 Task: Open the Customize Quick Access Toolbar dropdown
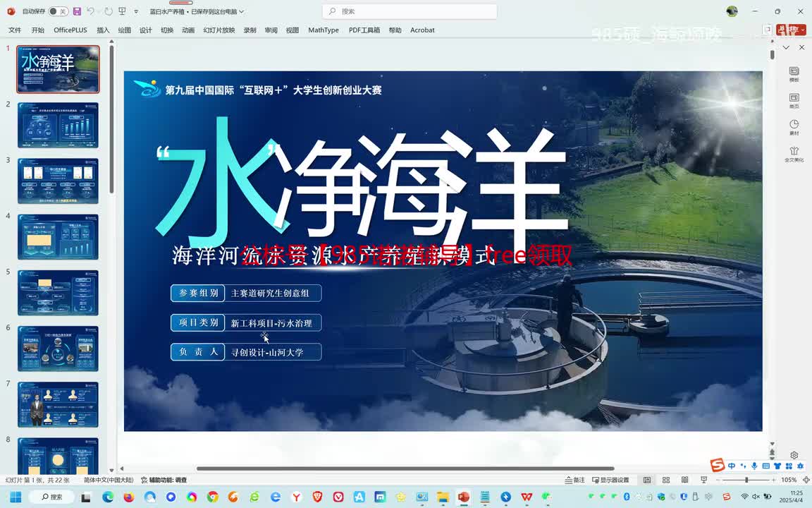(136, 11)
